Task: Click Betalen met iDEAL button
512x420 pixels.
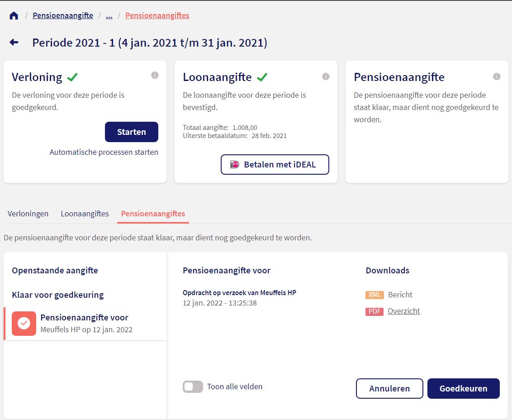Action: [x=275, y=165]
